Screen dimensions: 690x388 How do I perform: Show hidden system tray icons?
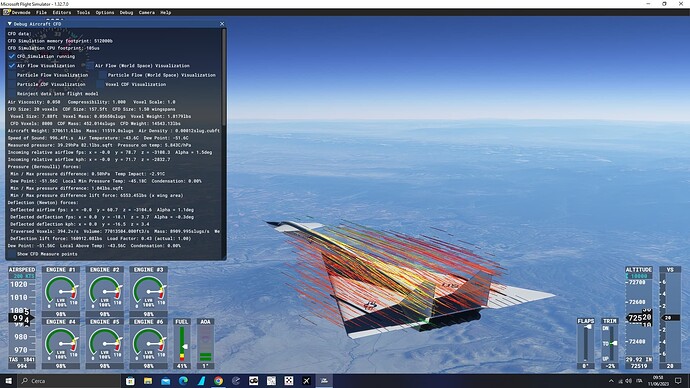point(611,381)
